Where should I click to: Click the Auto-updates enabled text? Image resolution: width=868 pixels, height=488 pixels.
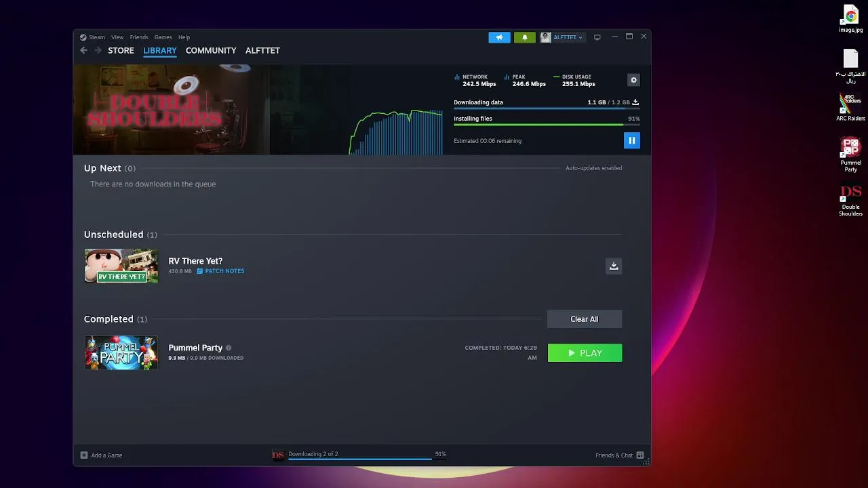593,168
